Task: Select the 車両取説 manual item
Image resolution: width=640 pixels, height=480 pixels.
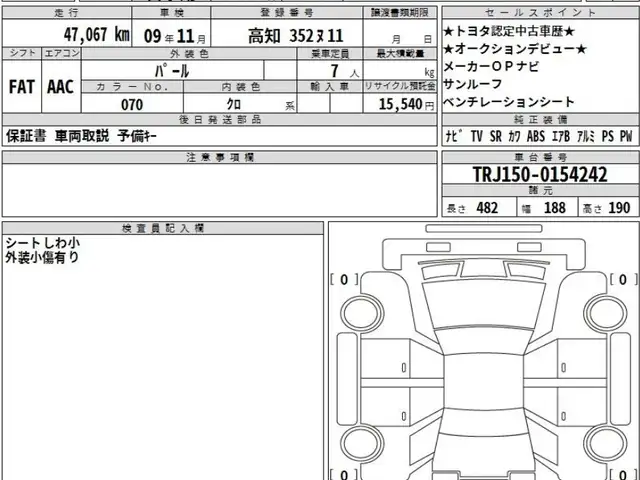Action: [x=82, y=136]
